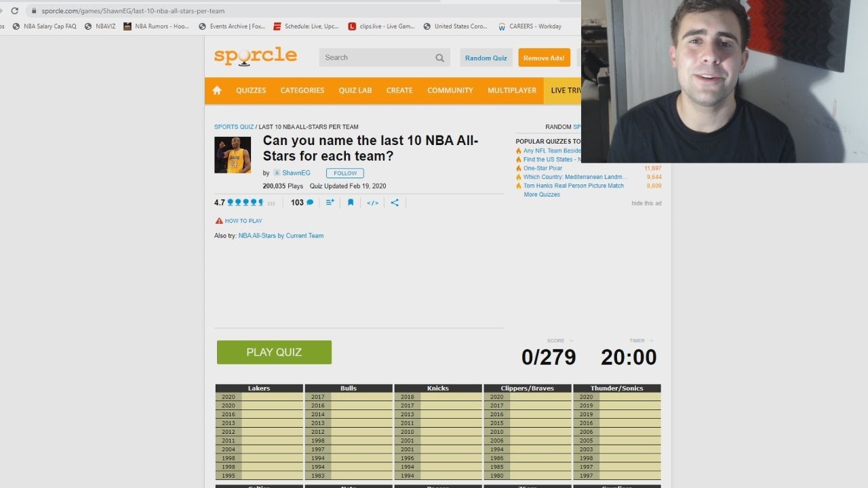Click the Kobe Bryant quiz thumbnail

(233, 155)
